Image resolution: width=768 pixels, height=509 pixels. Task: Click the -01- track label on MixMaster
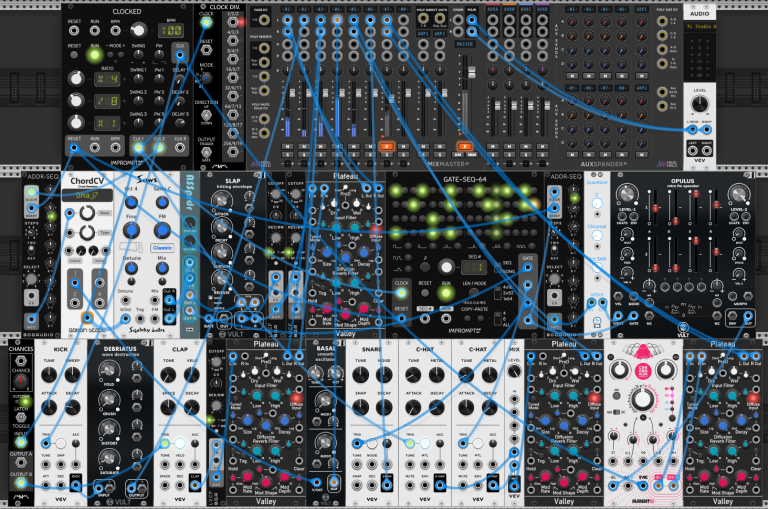288,9
